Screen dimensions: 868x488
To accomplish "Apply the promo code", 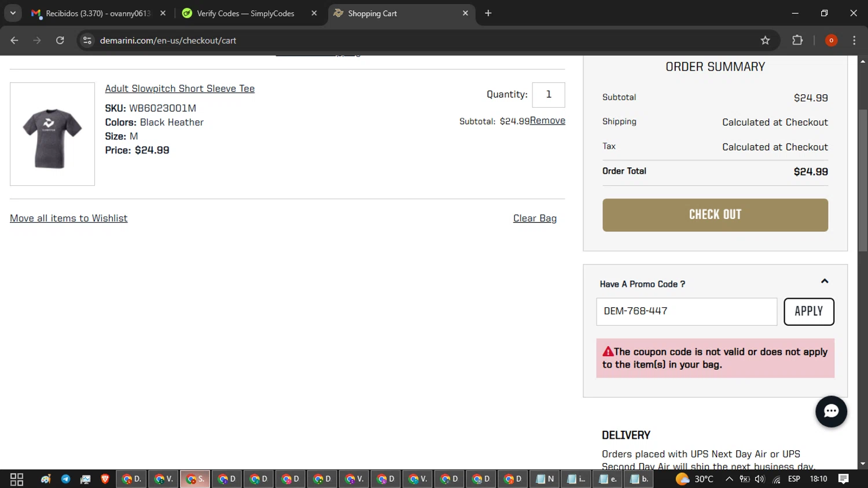I will [809, 311].
